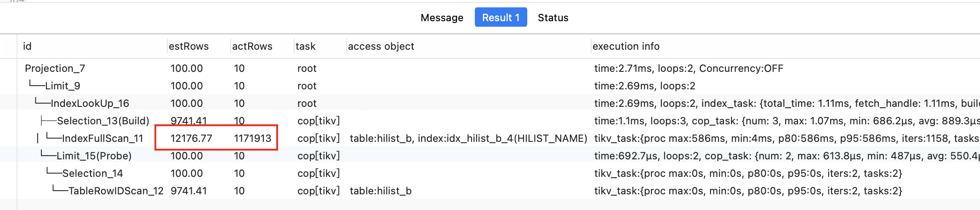980x210 pixels.
Task: Click the access object column header
Action: [x=381, y=46]
